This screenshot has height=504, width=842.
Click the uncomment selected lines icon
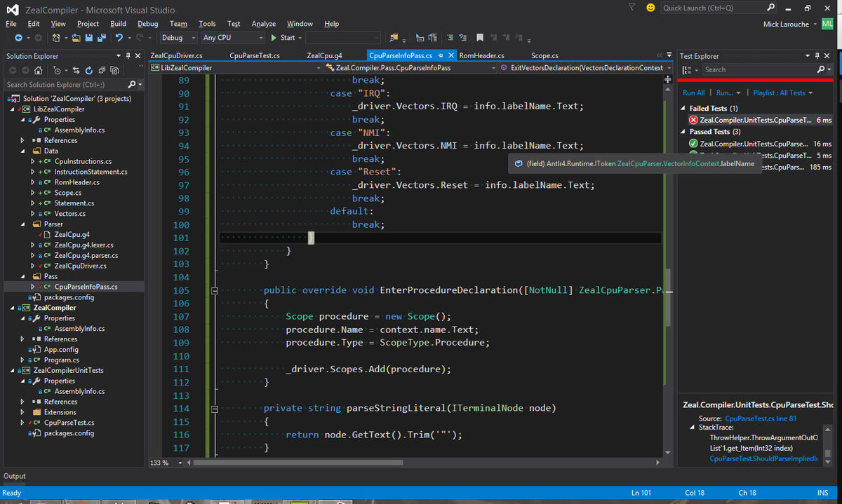coord(463,38)
